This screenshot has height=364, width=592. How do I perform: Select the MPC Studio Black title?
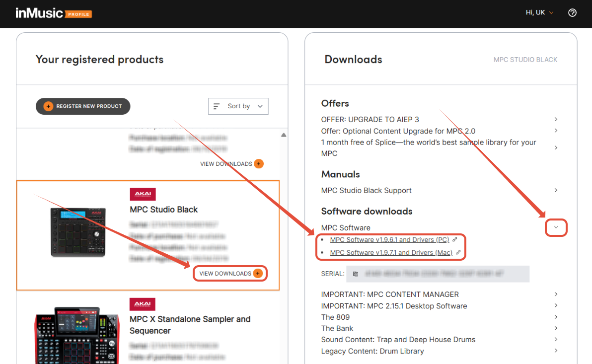[x=163, y=210]
